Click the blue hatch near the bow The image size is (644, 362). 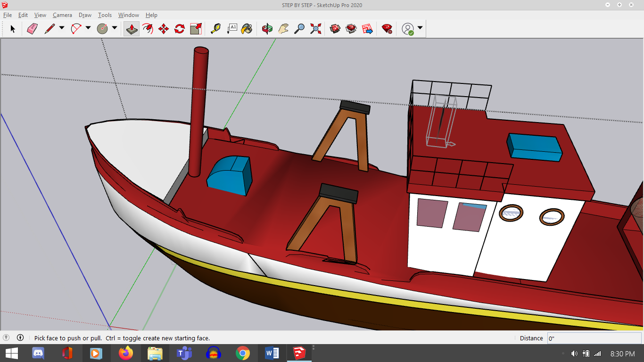pyautogui.click(x=230, y=175)
